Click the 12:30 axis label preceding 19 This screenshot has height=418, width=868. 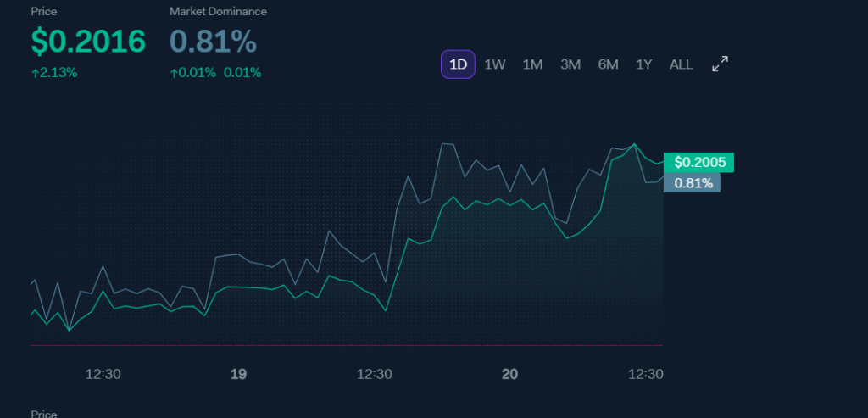tap(103, 374)
